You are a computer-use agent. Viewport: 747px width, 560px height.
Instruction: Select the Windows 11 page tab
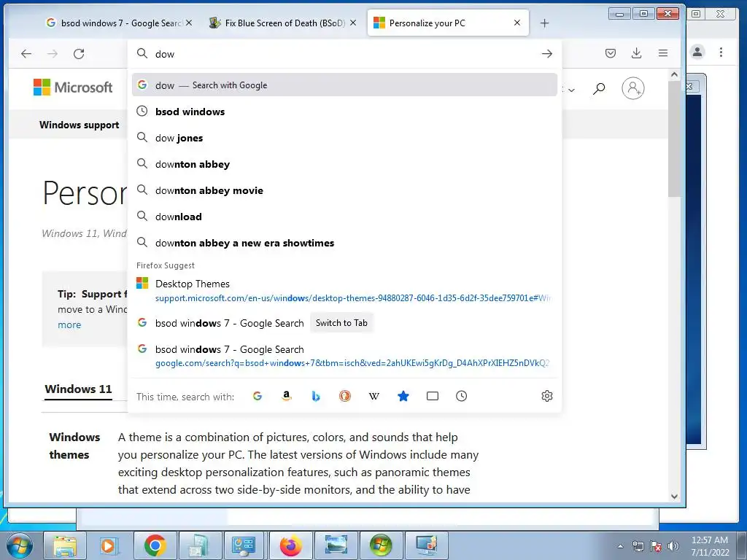pos(78,389)
